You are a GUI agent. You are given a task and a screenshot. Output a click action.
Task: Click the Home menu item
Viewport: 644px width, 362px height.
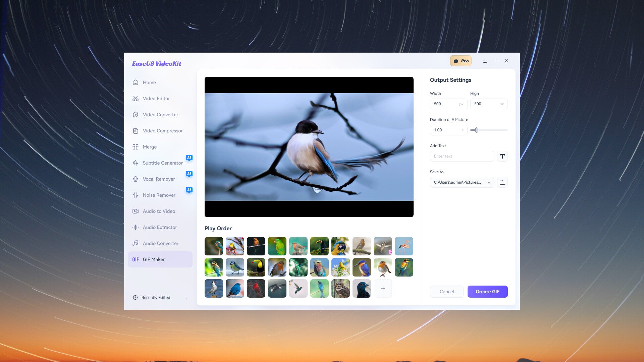pyautogui.click(x=149, y=83)
